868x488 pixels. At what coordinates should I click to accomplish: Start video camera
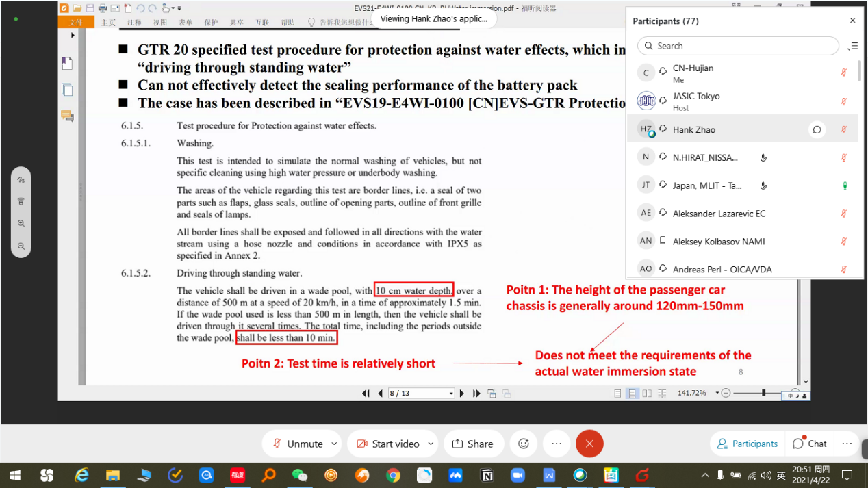coord(388,444)
